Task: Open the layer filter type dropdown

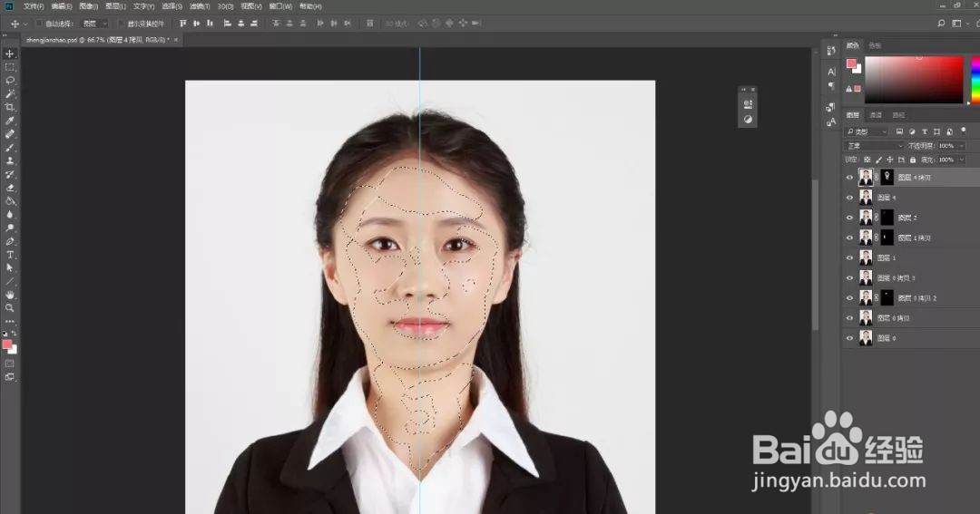Action: (x=866, y=131)
